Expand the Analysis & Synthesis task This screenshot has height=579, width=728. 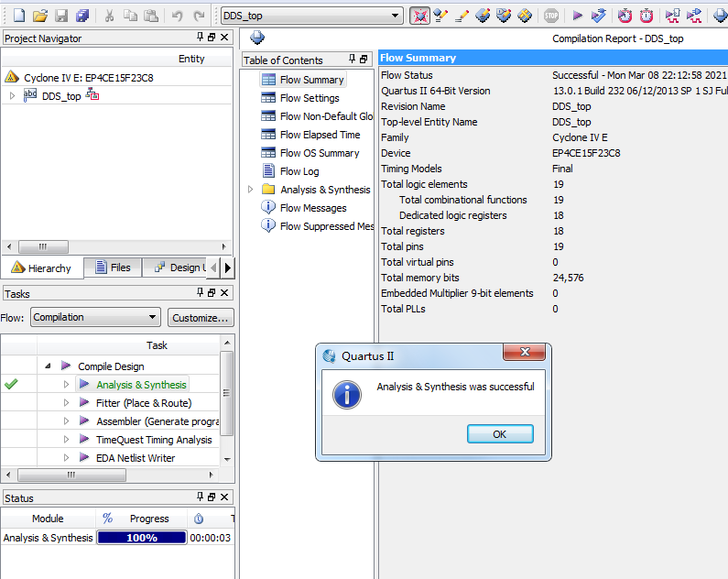[67, 385]
